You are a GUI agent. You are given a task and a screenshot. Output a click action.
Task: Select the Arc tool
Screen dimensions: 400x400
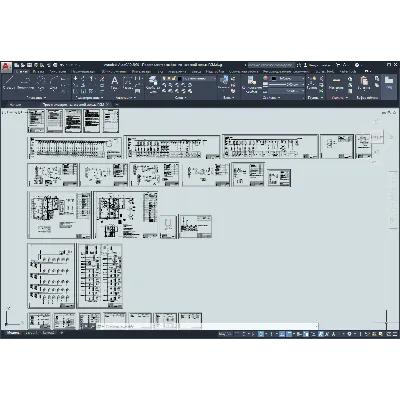click(x=54, y=82)
